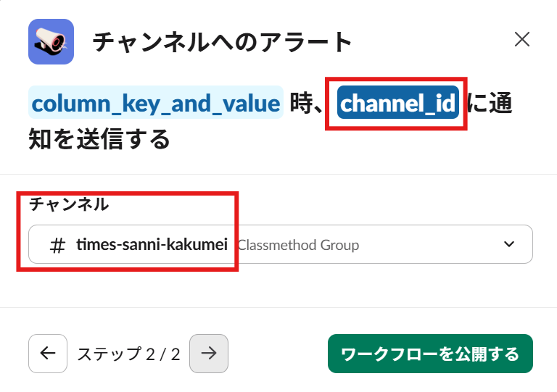Click the Classmethod Group workspace label
Viewport: 557px width, 392px height.
298,245
